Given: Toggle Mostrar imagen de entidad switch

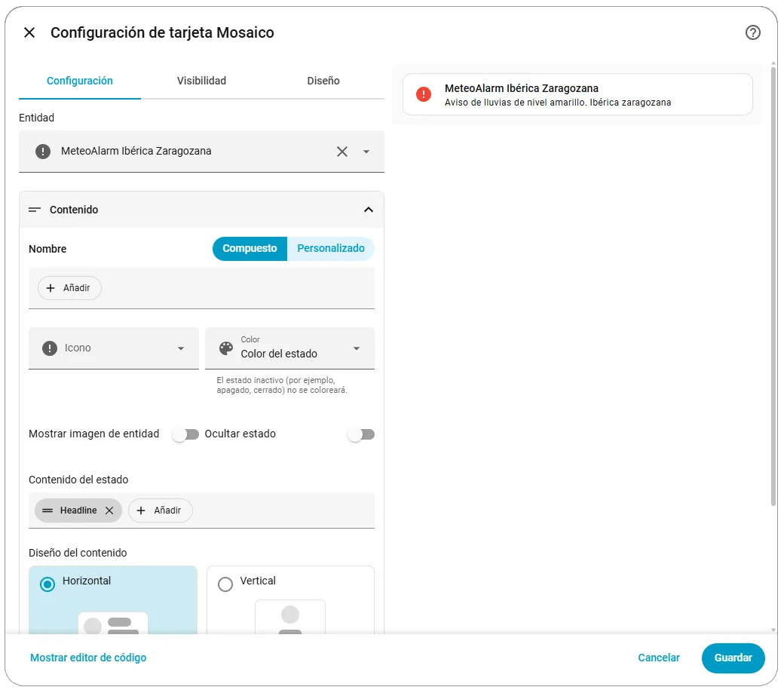Looking at the screenshot, I should pyautogui.click(x=185, y=434).
